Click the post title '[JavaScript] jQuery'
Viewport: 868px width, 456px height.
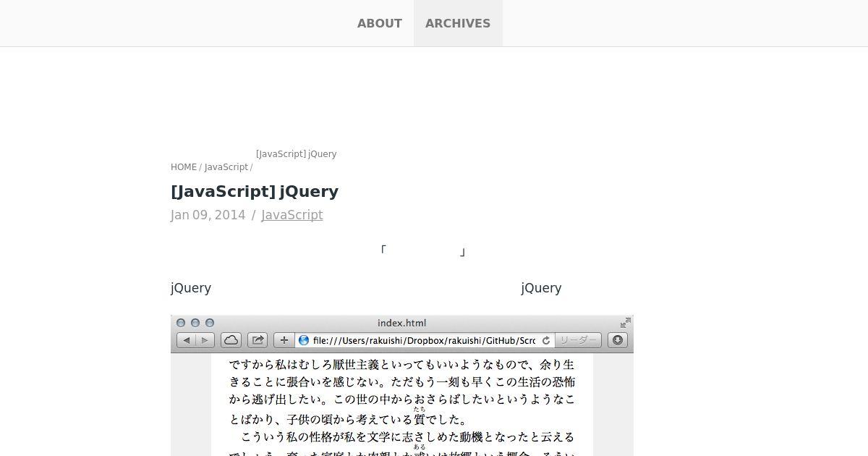click(x=255, y=191)
